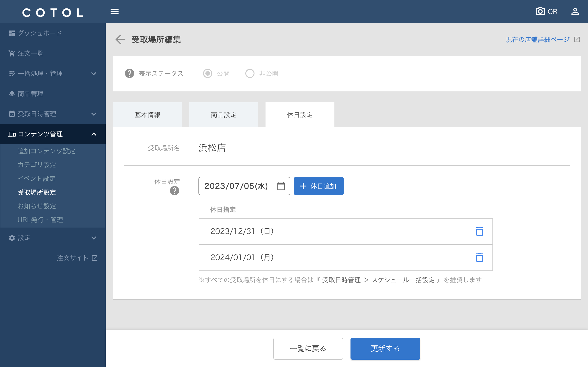Screen dimensions: 588x367
Task: Open 注文サイト external link icon
Action: (94, 258)
